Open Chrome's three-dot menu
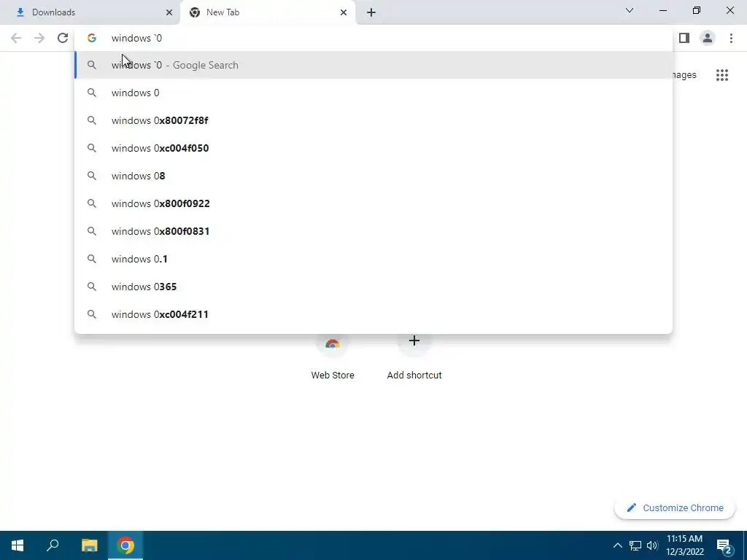 731,38
